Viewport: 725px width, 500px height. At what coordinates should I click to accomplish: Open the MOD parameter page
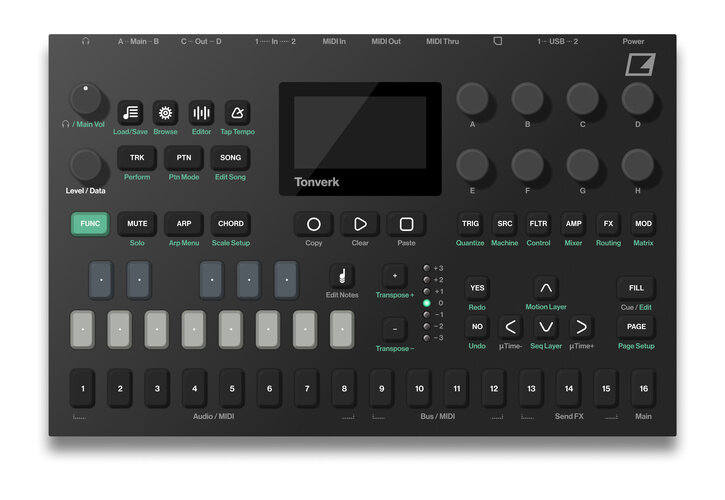[x=643, y=224]
